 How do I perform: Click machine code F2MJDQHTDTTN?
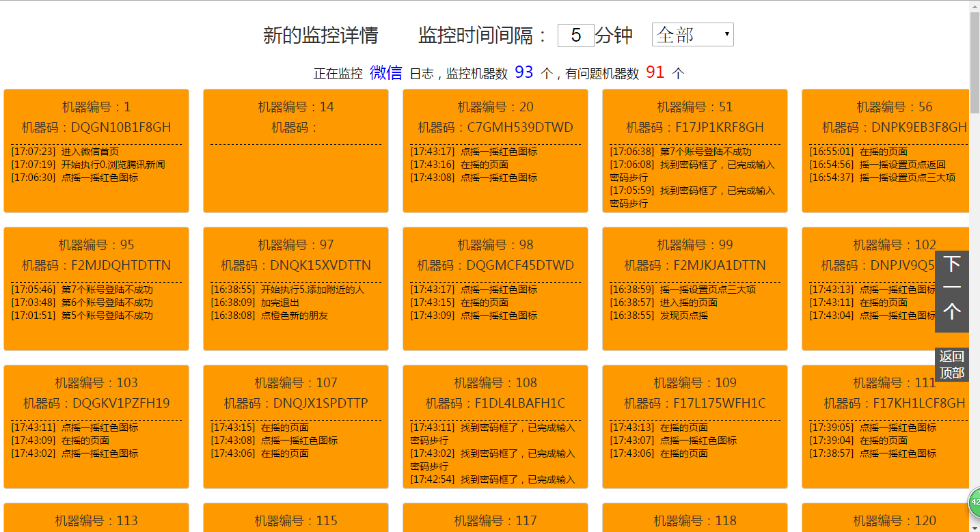click(x=121, y=266)
